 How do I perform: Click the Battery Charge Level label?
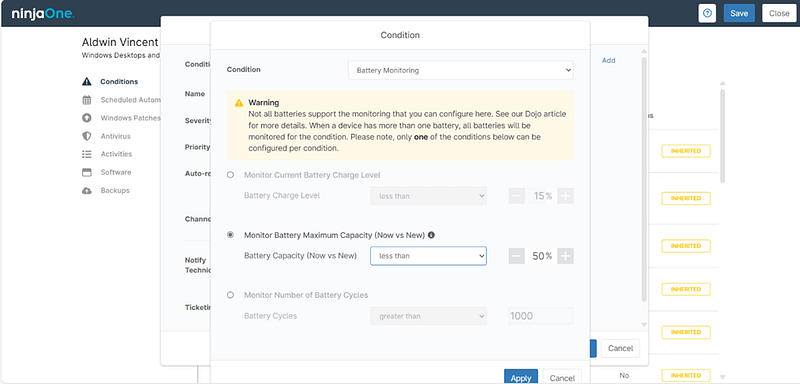[282, 196]
